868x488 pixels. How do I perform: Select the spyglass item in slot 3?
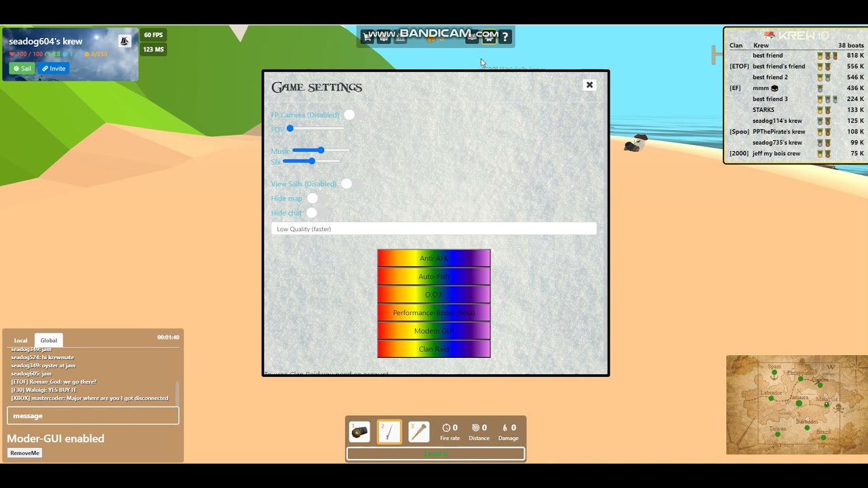[x=419, y=432]
